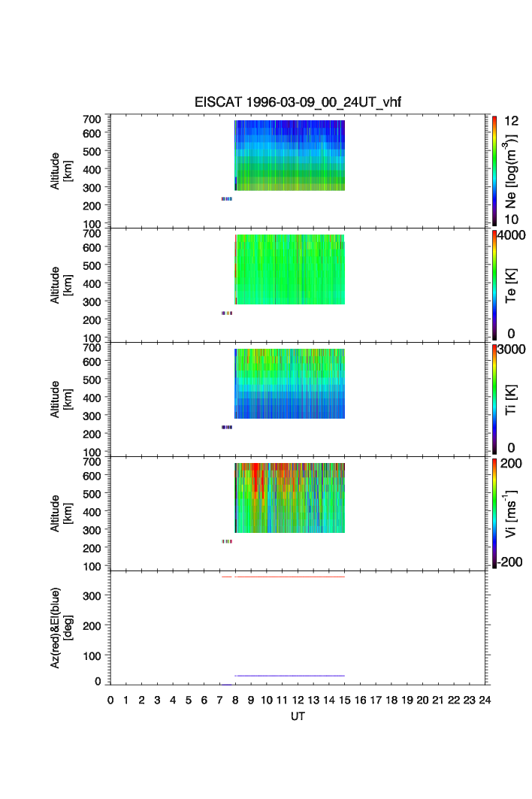Image resolution: width=532 pixels, height=799 pixels.
Task: Click the Altitude [km] label of top panel
Action: coord(60,171)
